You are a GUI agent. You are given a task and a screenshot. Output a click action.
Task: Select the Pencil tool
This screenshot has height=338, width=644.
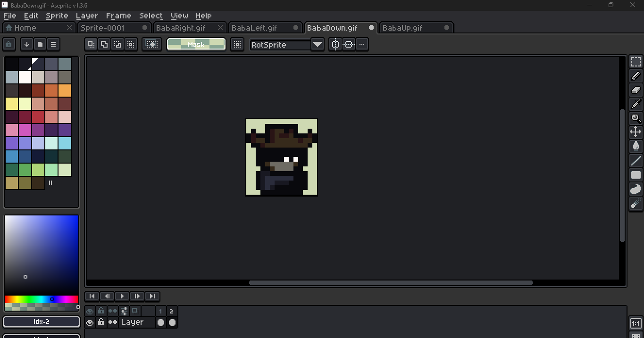(x=636, y=76)
